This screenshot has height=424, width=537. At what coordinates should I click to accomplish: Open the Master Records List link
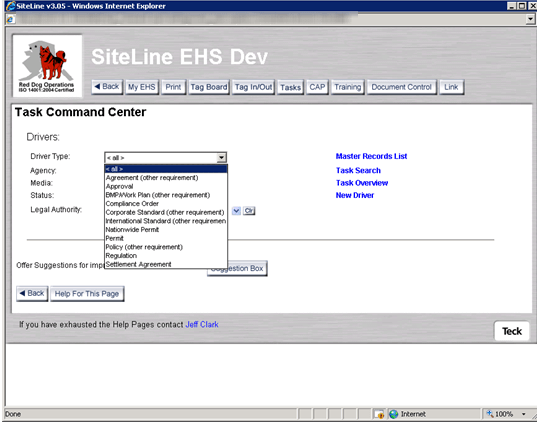371,156
